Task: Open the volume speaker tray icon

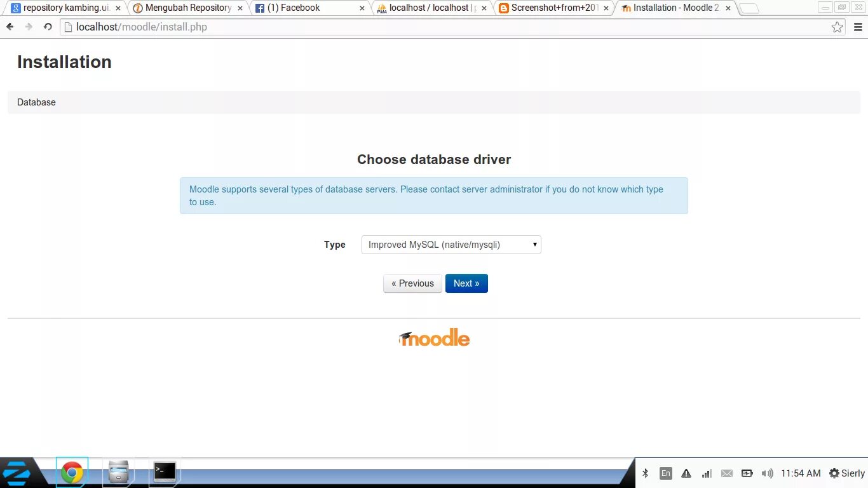Action: coord(768,473)
